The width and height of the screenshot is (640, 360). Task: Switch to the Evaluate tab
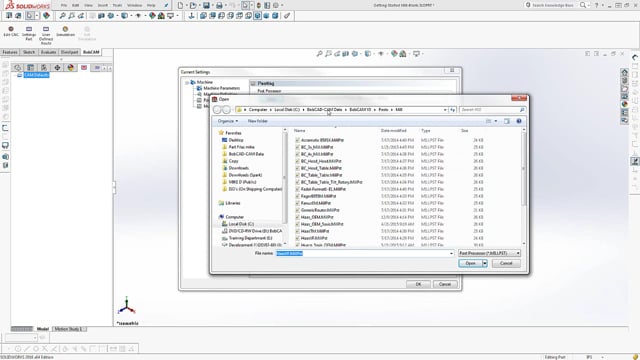(x=48, y=52)
